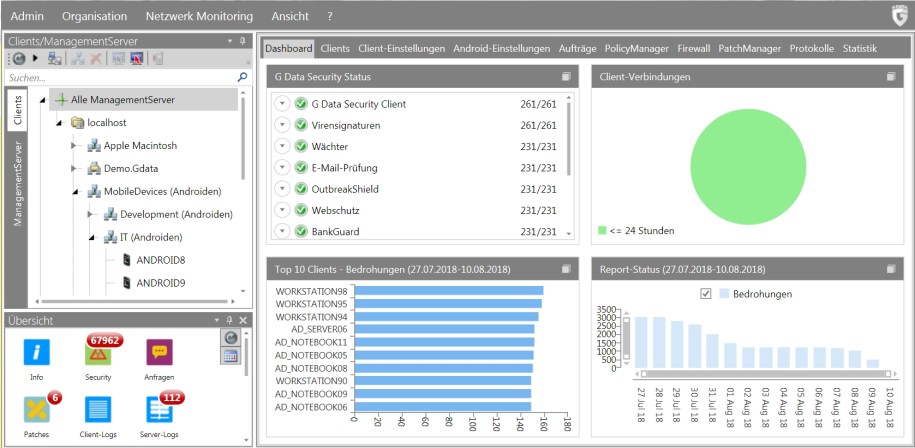The height and width of the screenshot is (448, 915).
Task: Open the Info overview tile
Action: click(36, 352)
